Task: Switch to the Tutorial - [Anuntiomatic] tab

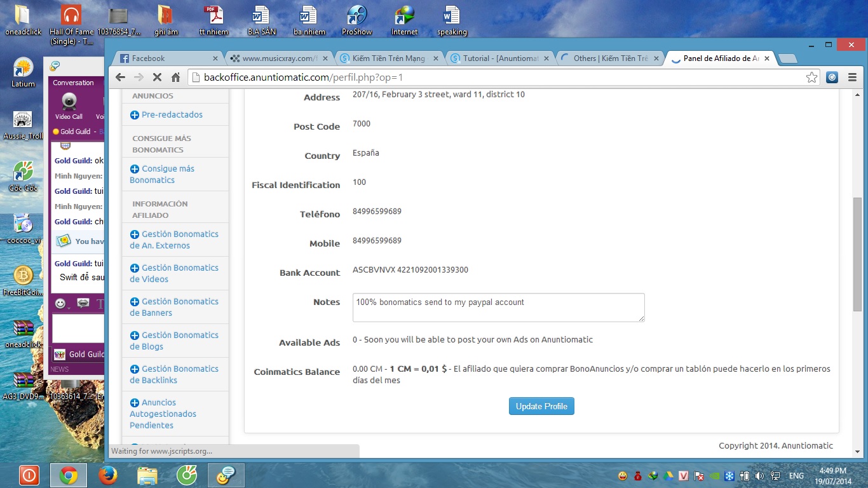Action: click(499, 58)
